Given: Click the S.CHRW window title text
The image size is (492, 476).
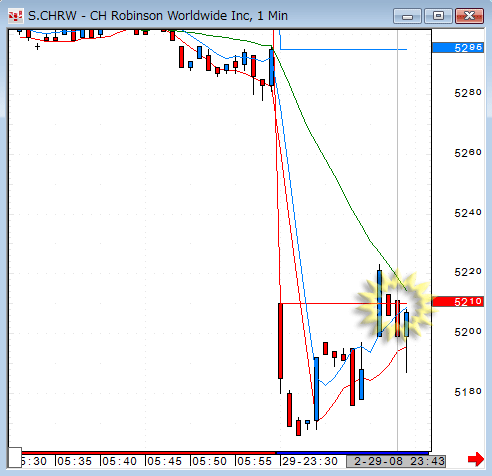Looking at the screenshot, I should pos(158,16).
